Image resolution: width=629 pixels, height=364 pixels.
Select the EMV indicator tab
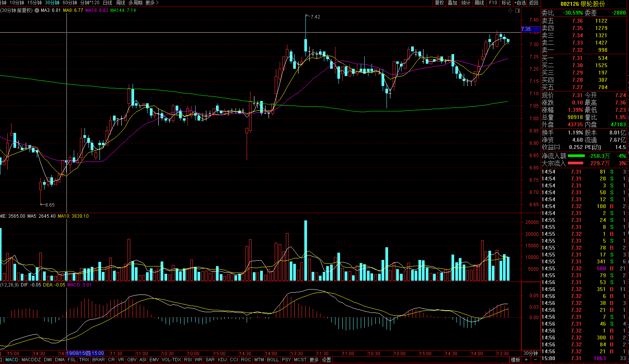coord(154,360)
